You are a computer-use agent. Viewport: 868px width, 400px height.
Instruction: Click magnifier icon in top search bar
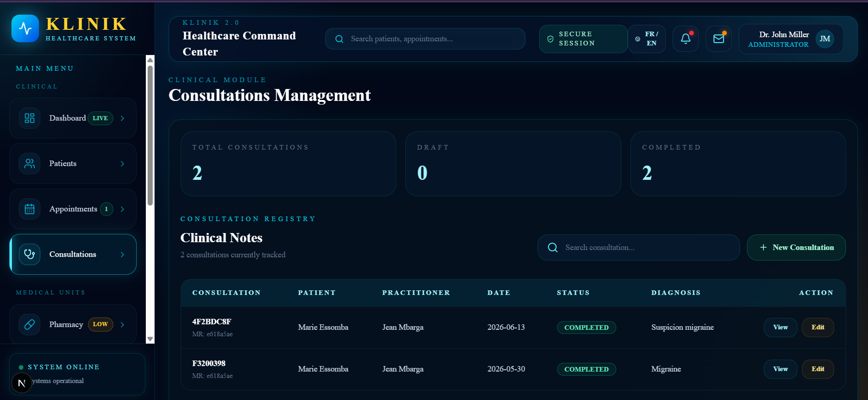coord(339,39)
